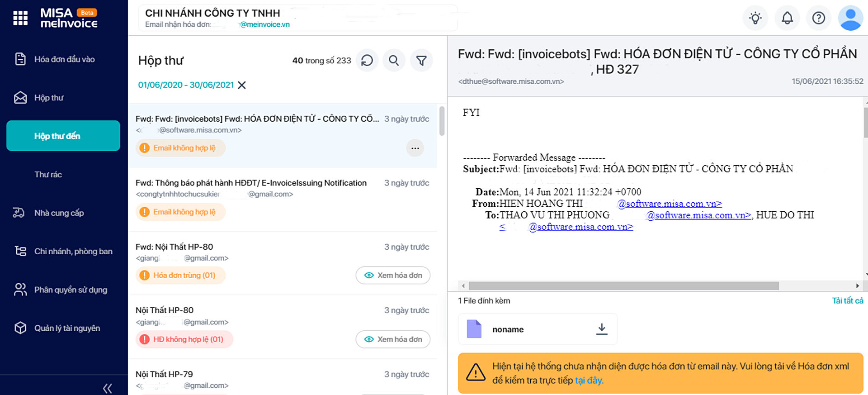Open mailbox filter
Image resolution: width=868 pixels, height=395 pixels.
coord(421,61)
